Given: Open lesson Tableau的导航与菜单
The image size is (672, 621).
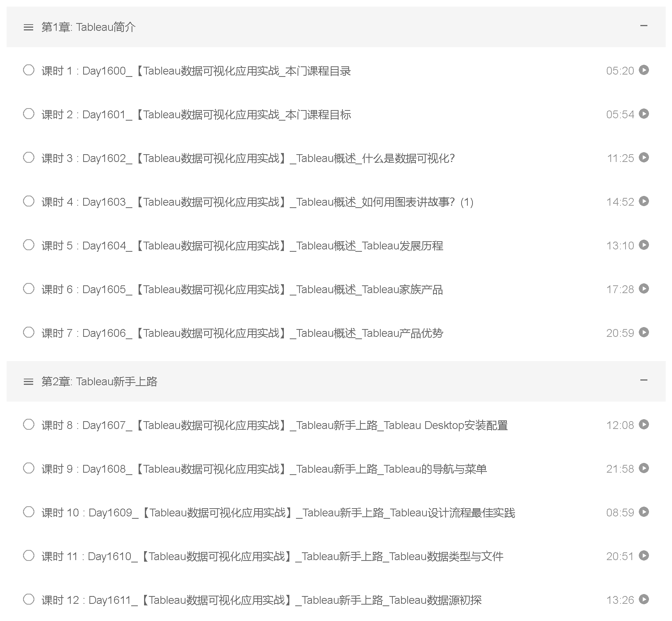Looking at the screenshot, I should [x=264, y=469].
